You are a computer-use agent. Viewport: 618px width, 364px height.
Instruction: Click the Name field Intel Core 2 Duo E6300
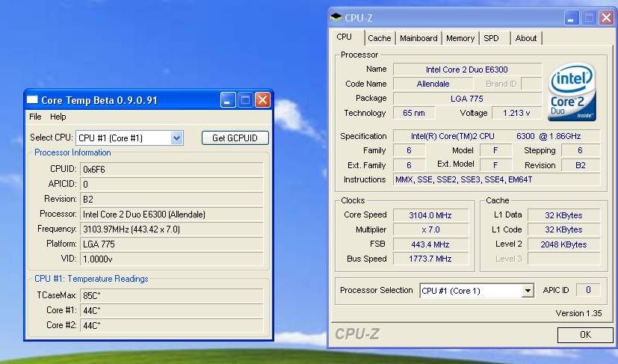467,70
